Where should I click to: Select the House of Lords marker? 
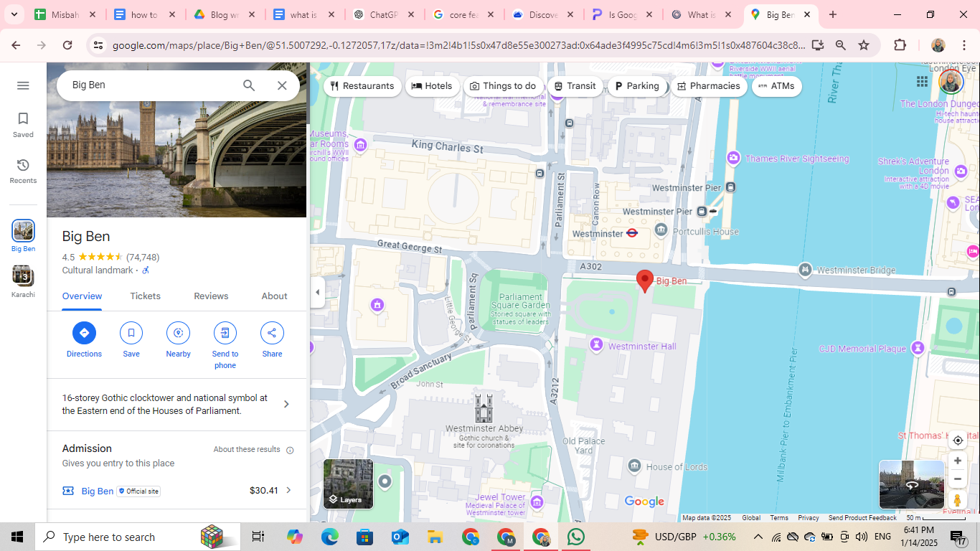tap(634, 466)
